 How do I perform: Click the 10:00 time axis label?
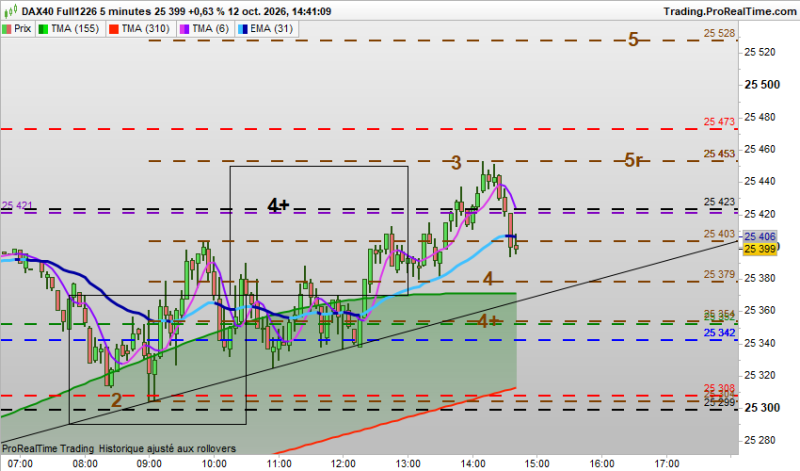click(x=214, y=464)
